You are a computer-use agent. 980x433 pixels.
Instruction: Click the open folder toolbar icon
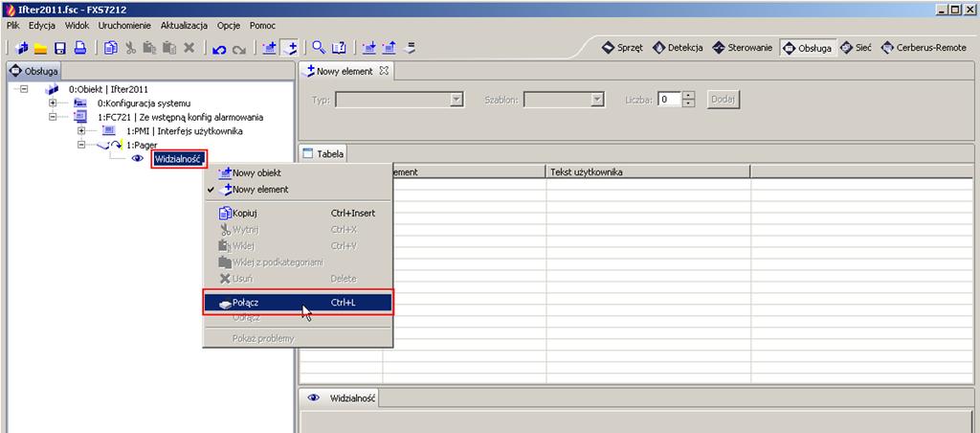(40, 48)
